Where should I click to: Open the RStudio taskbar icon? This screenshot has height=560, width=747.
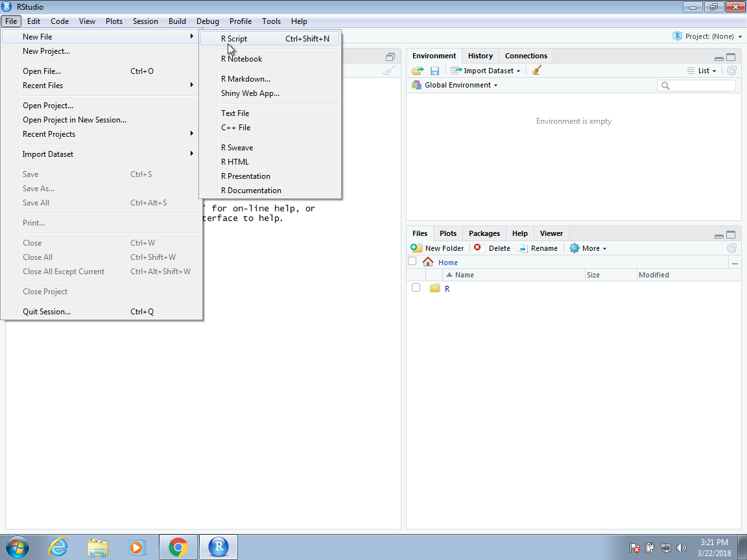219,547
